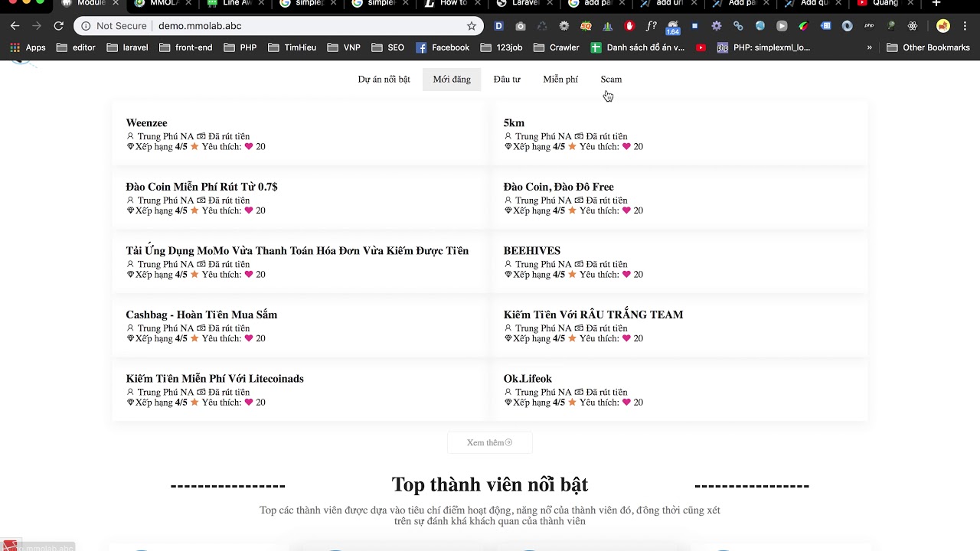Open Đào Coin Miễn Phí Rút Từ 0.7$
This screenshot has width=980, height=551.
click(201, 187)
